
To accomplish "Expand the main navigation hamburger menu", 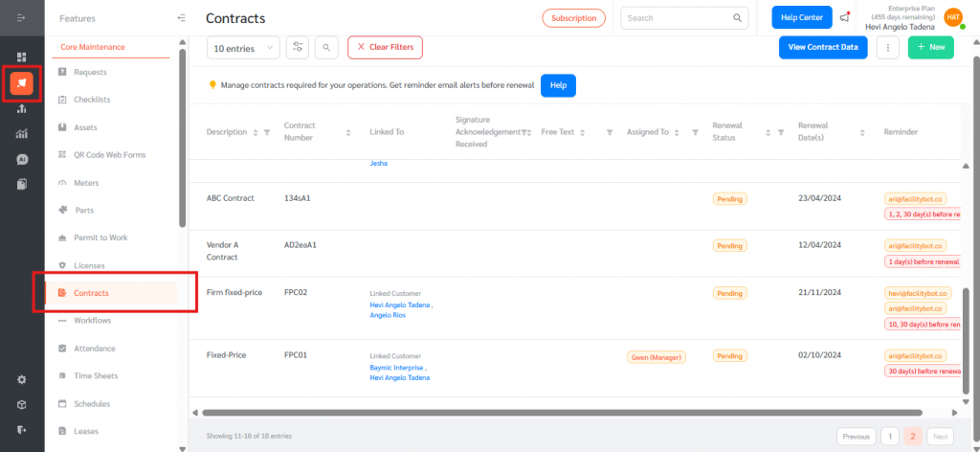I will [22, 18].
